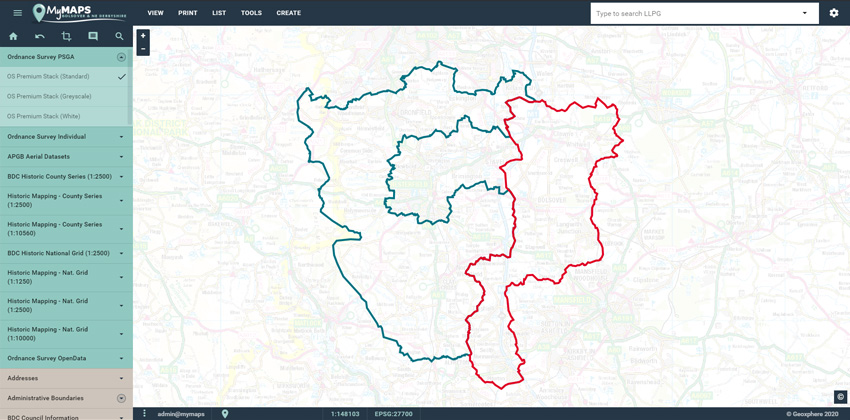Image resolution: width=850 pixels, height=420 pixels.
Task: Click the undo arrow icon
Action: pyautogui.click(x=40, y=37)
